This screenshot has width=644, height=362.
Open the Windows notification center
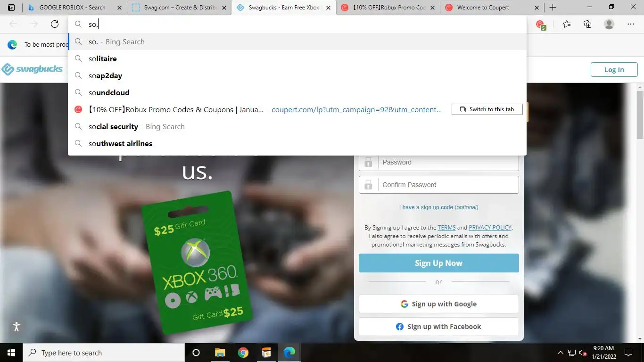click(628, 353)
